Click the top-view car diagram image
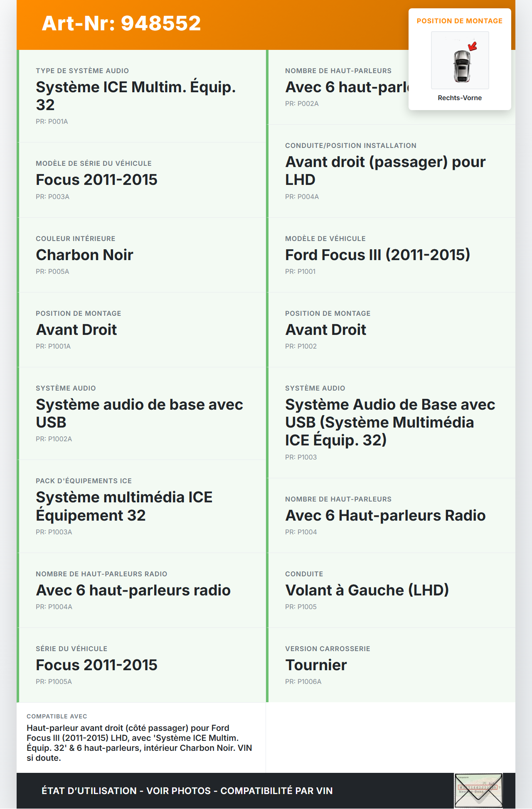Screen dimensions: 532x809 [460, 61]
